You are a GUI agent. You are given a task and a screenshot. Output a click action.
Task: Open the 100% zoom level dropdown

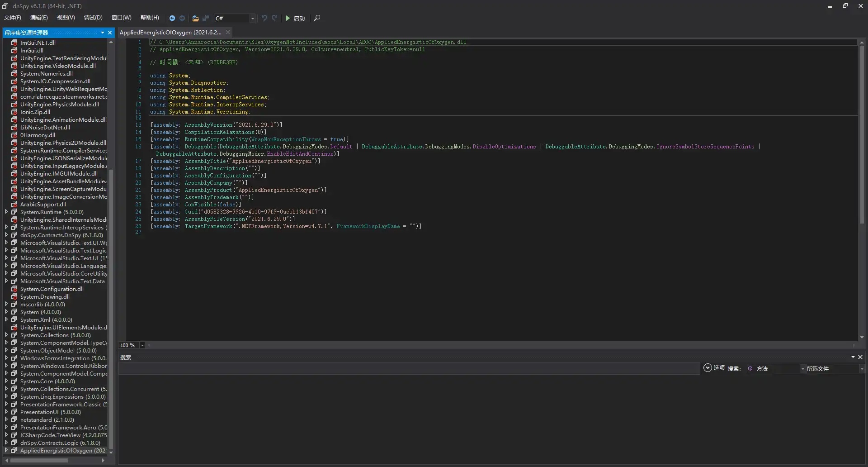(x=142, y=345)
